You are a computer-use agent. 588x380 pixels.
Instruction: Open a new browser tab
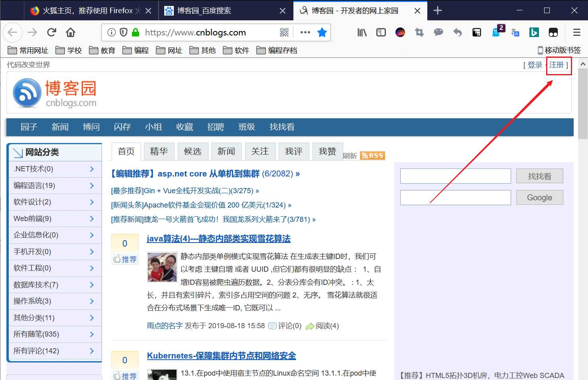437,10
